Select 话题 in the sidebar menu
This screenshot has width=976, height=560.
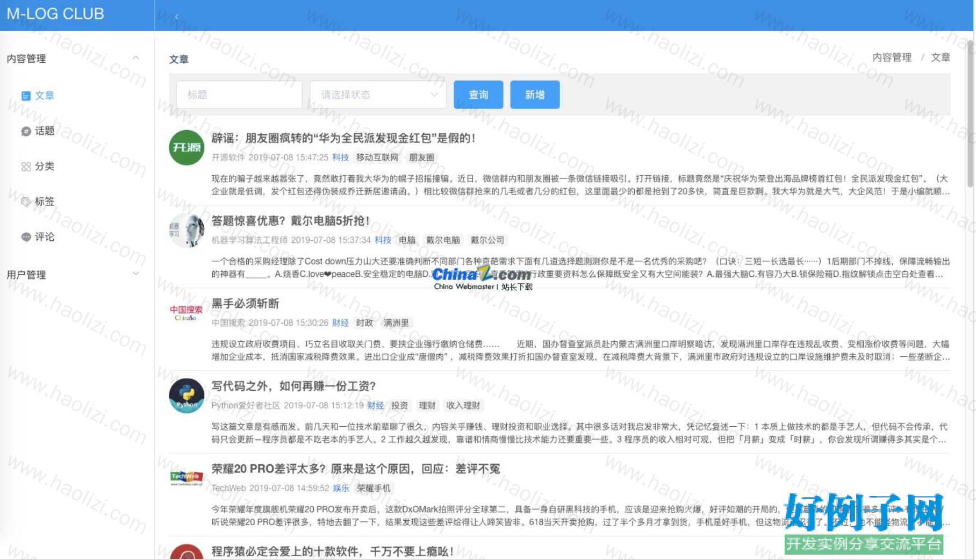click(45, 131)
